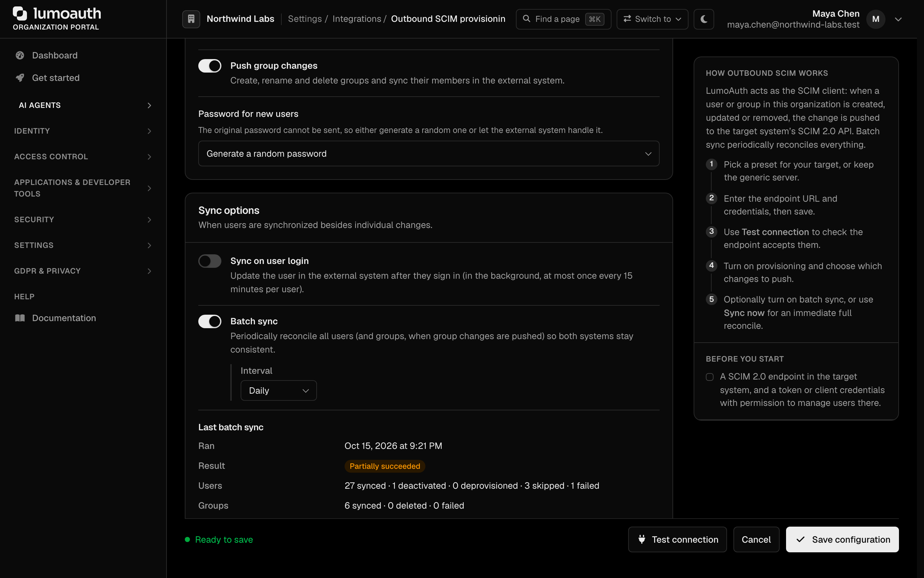Expand the AI Agents section
The image size is (924, 578).
pyautogui.click(x=83, y=105)
